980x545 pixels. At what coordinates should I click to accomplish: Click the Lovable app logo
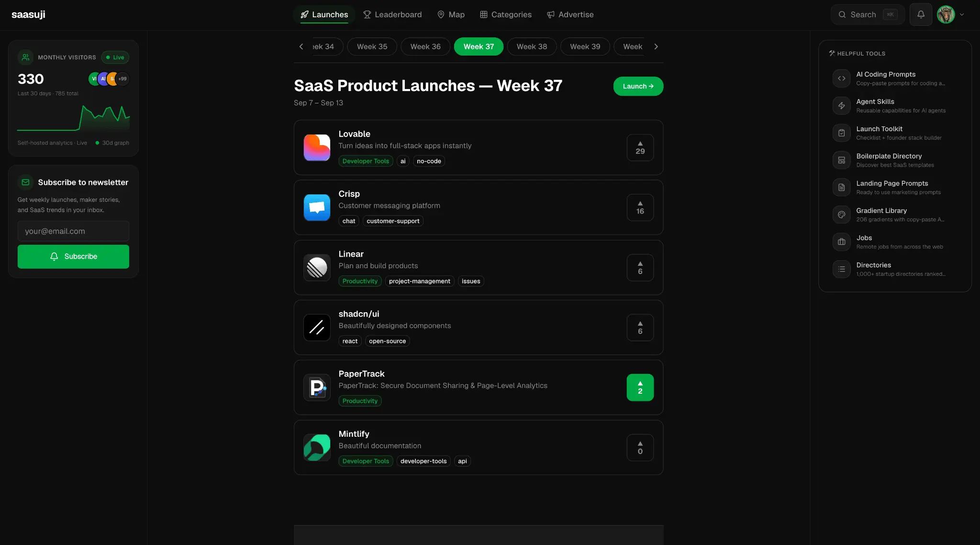pos(317,148)
